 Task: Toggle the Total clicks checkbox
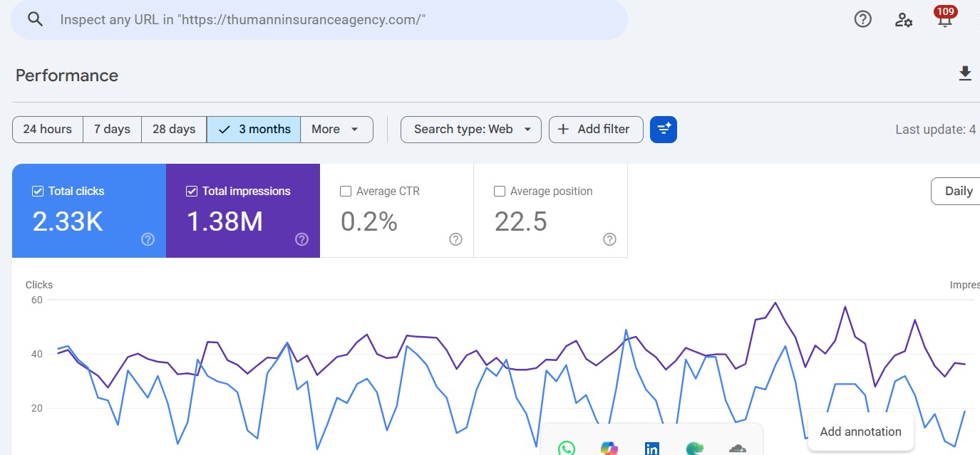(x=38, y=191)
